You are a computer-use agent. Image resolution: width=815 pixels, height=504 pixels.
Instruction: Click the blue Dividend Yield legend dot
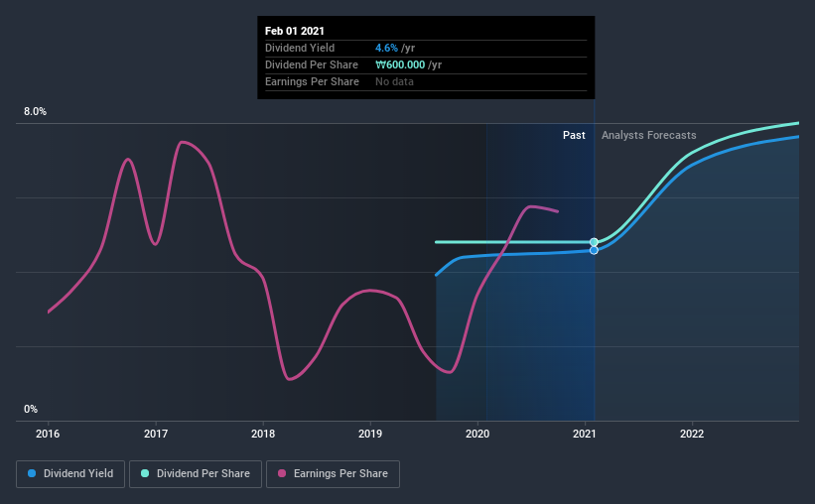(32, 473)
